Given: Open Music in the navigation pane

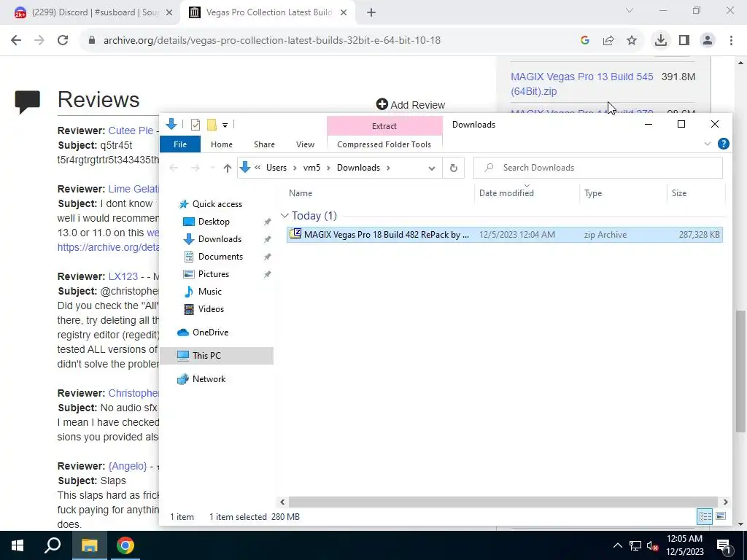Looking at the screenshot, I should (x=209, y=292).
